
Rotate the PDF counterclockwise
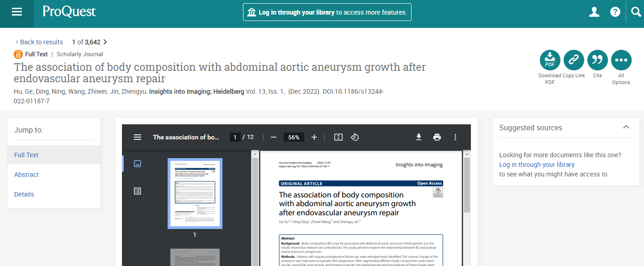point(355,137)
